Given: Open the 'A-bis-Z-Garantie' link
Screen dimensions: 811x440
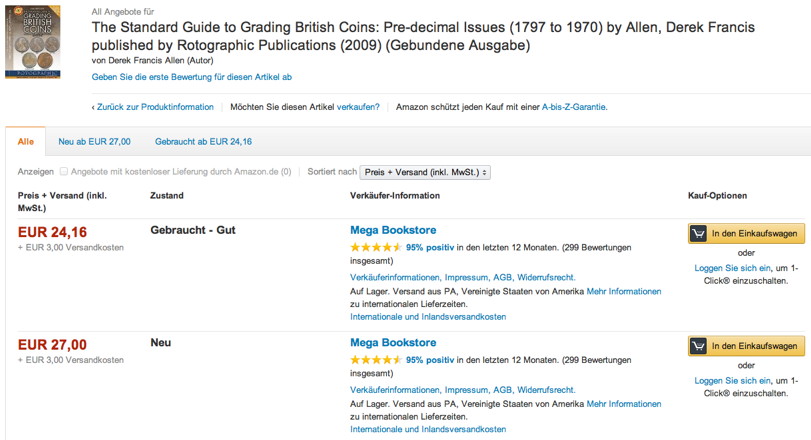Looking at the screenshot, I should 574,107.
